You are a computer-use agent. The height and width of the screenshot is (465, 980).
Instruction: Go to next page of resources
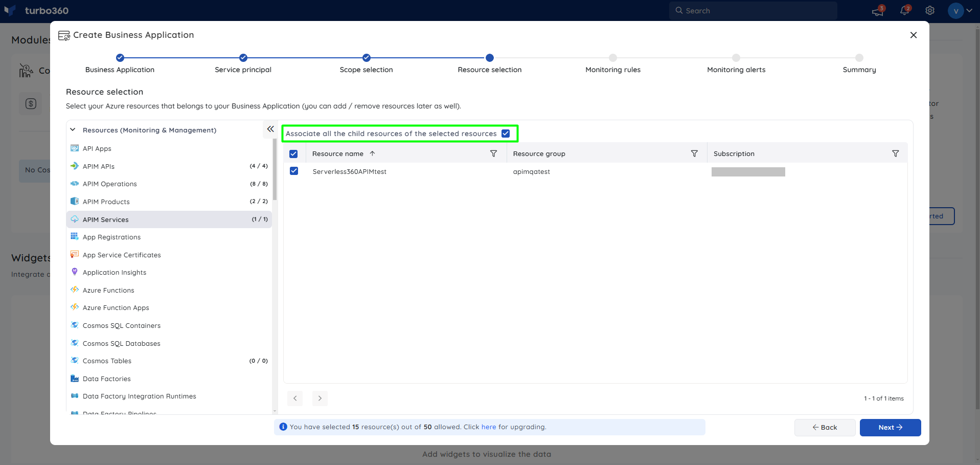click(x=320, y=398)
